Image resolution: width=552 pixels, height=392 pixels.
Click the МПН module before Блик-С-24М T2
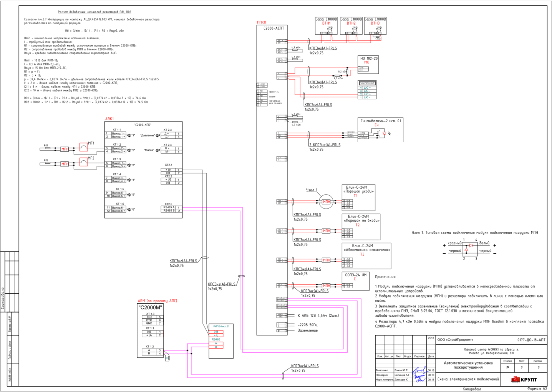pyautogui.click(x=326, y=231)
